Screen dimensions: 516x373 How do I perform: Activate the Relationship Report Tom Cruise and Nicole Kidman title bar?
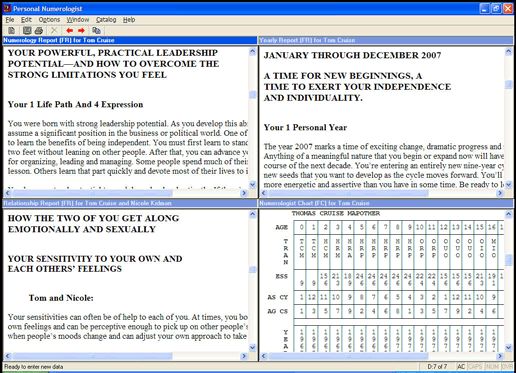pyautogui.click(x=130, y=203)
